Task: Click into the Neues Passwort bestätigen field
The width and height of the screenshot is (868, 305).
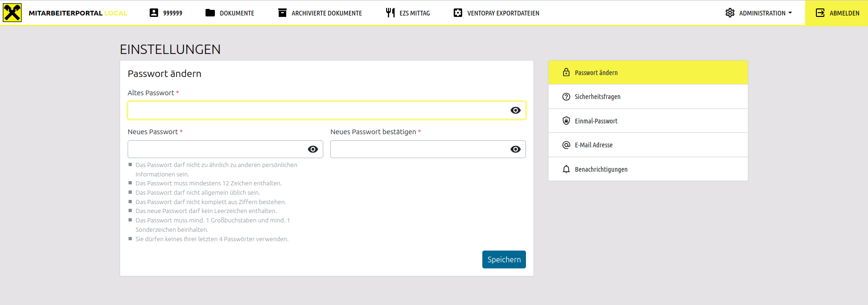Action: coord(419,149)
